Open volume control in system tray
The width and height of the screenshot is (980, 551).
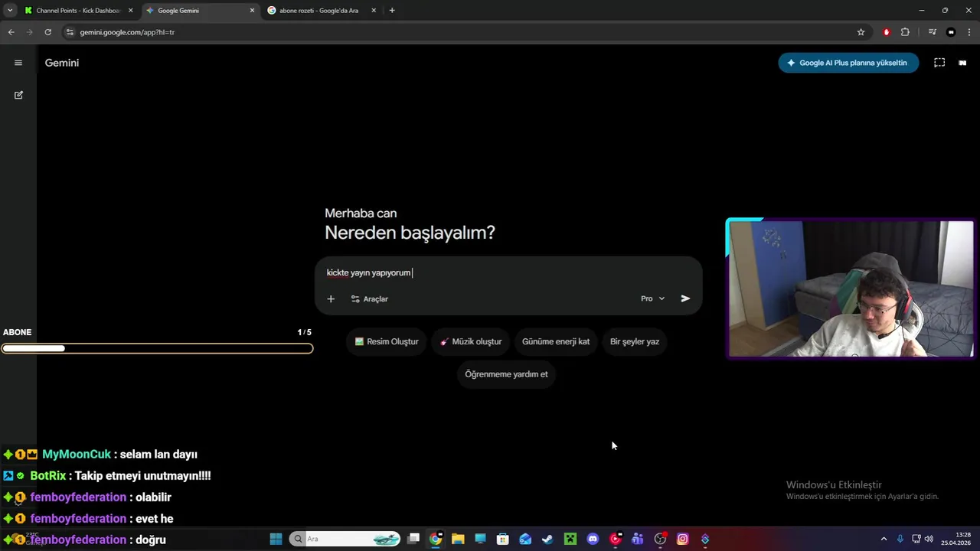(x=929, y=539)
